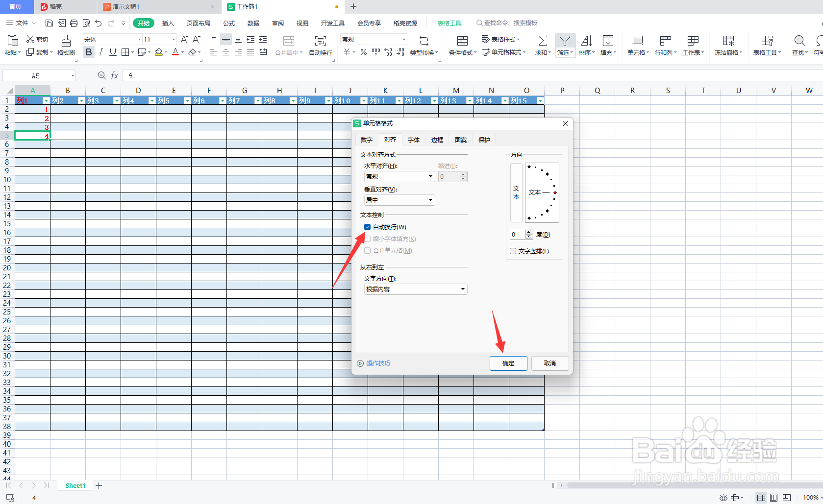This screenshot has height=504, width=823.
Task: Click the page layout view icon in status bar
Action: pyautogui.click(x=773, y=498)
